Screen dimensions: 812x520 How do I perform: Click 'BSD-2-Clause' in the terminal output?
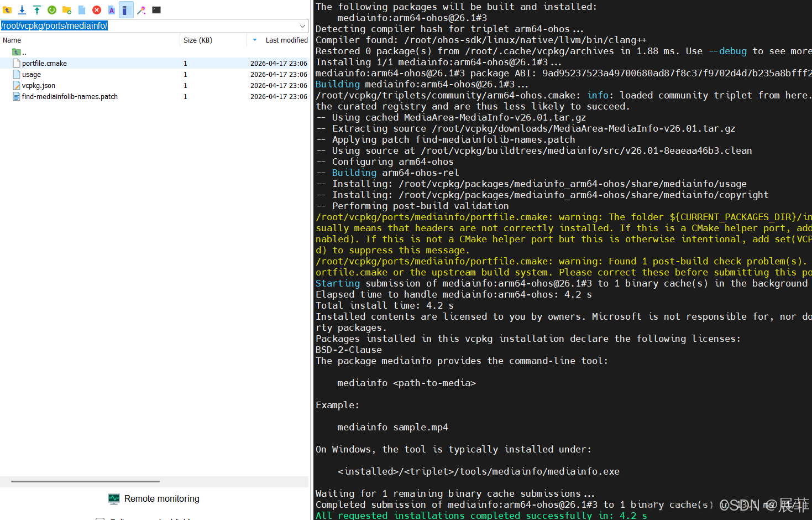(349, 350)
